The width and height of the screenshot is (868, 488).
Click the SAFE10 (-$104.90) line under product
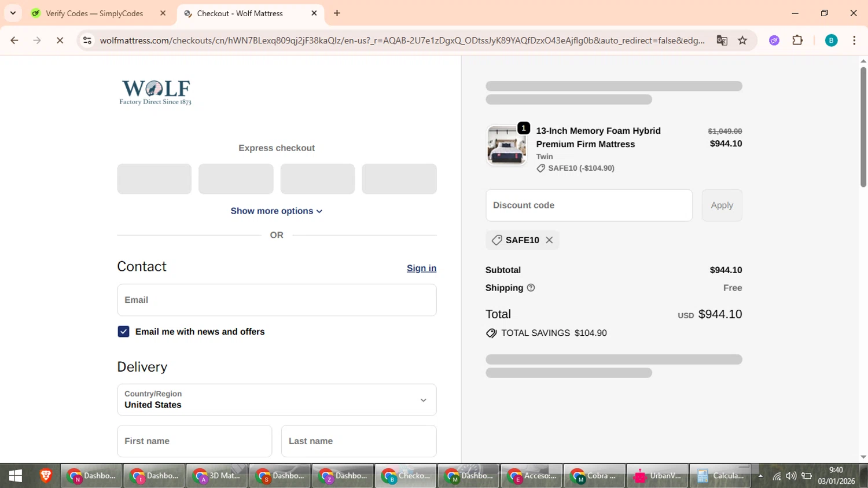click(575, 168)
